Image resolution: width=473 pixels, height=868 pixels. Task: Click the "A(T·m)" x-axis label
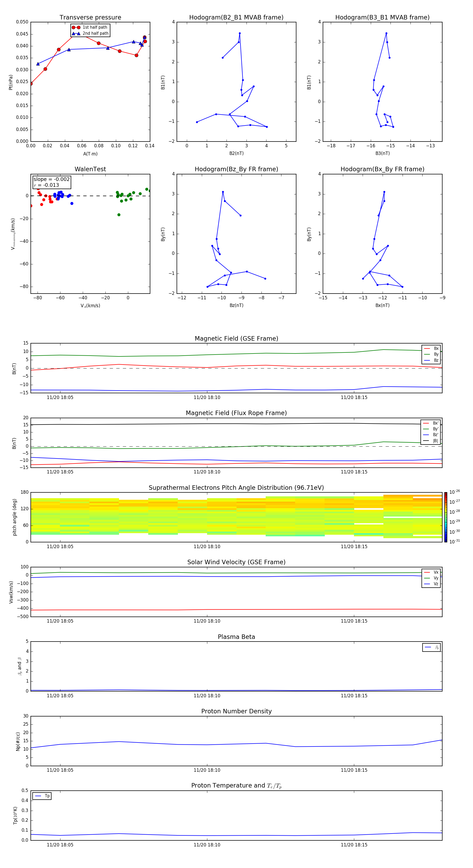(x=90, y=154)
